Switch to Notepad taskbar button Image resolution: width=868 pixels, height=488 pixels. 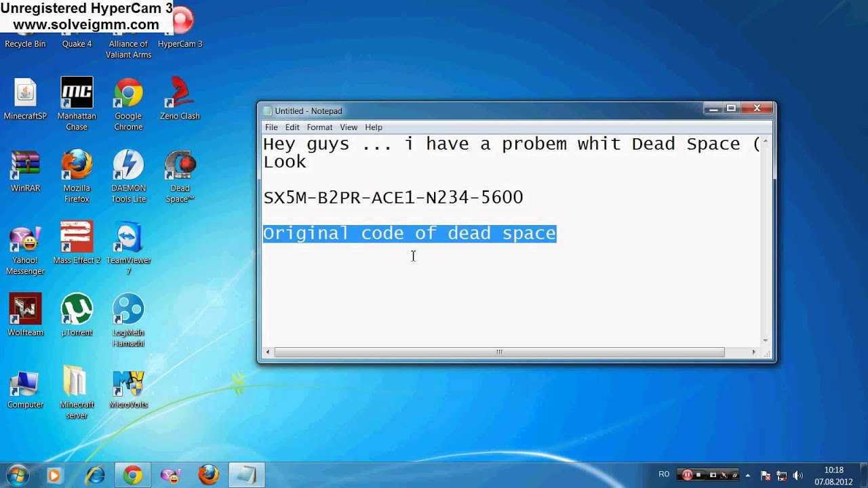click(246, 475)
